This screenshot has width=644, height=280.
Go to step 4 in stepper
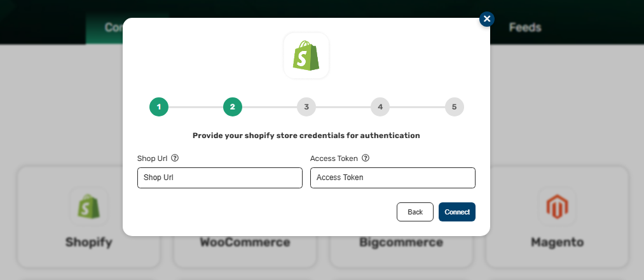380,107
